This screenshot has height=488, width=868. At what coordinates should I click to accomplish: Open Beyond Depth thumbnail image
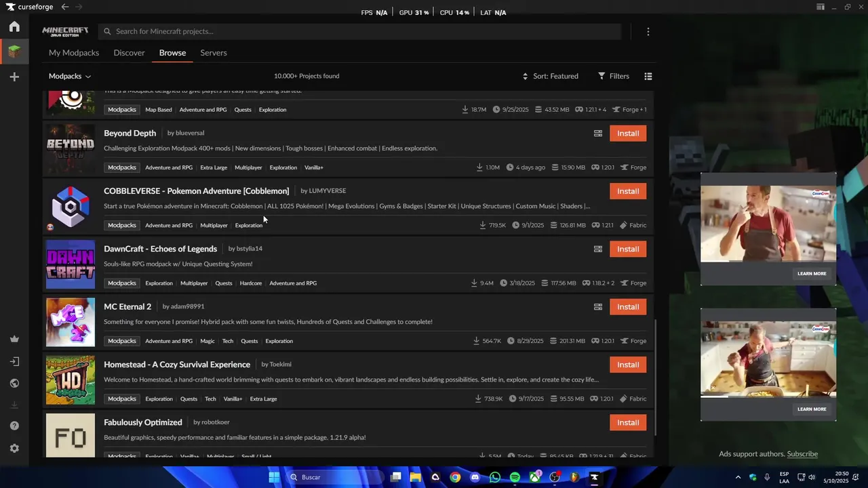pyautogui.click(x=71, y=148)
